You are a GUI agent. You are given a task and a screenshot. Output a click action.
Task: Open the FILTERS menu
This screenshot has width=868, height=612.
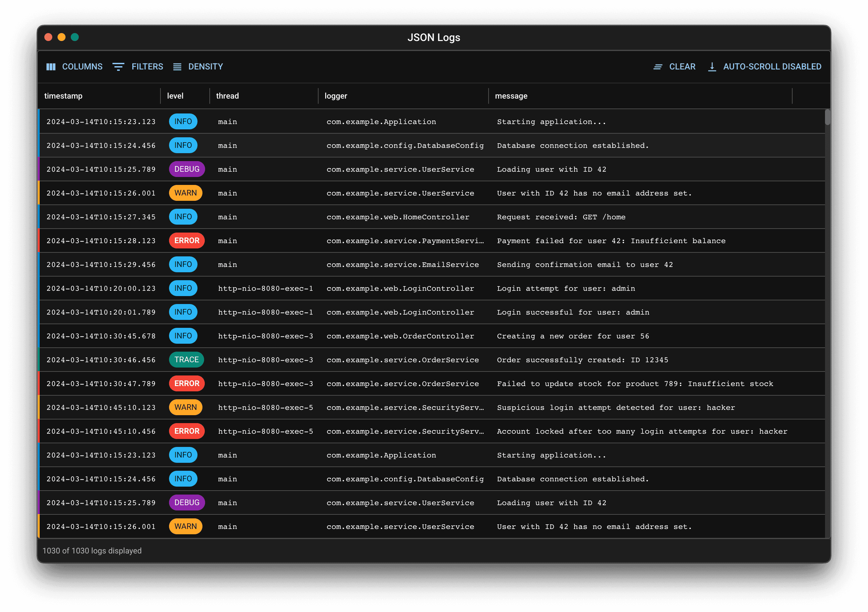coord(138,66)
